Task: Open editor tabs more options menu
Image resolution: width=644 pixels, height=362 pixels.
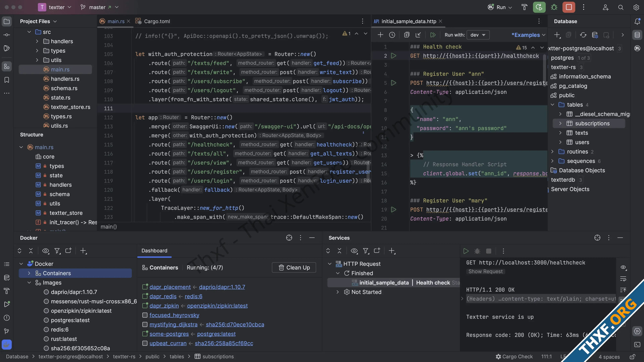Action: tap(362, 21)
